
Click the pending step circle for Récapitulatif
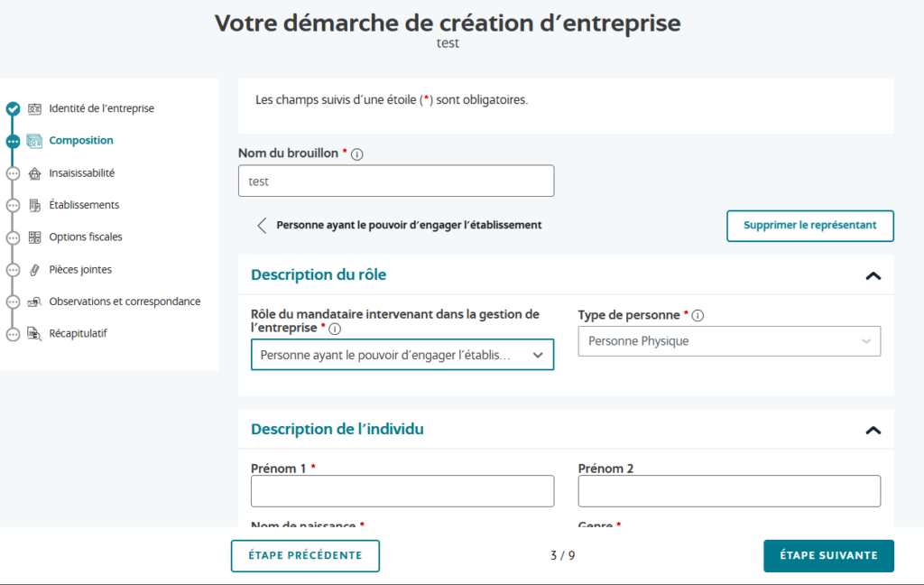(x=13, y=334)
